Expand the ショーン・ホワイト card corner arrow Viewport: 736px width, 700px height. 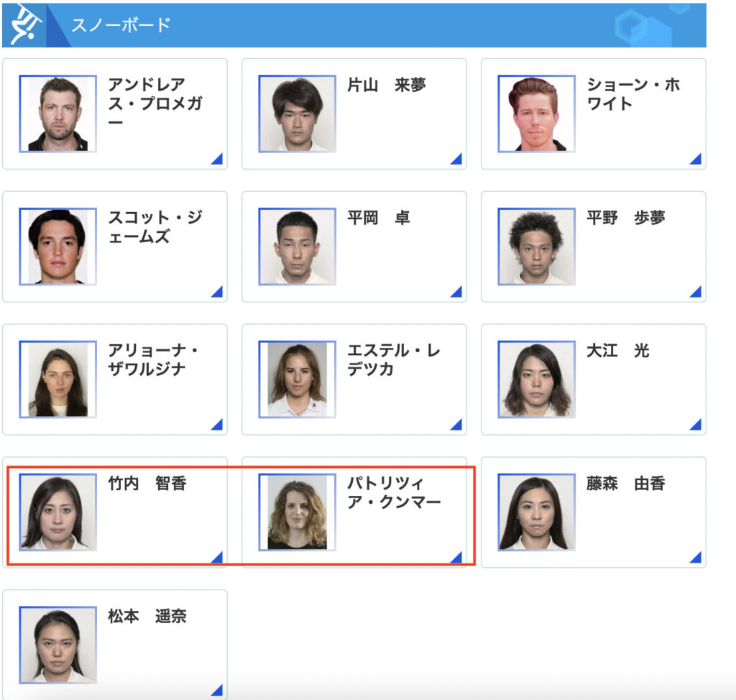click(695, 159)
